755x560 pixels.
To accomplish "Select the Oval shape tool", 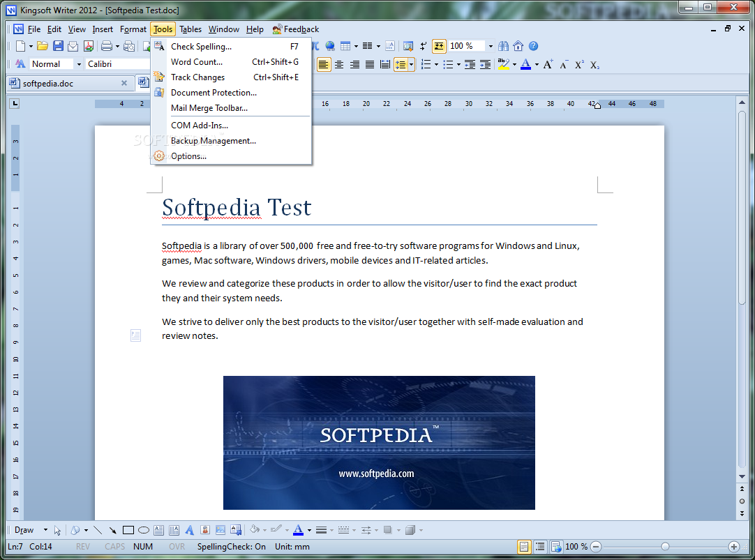I will tap(144, 530).
